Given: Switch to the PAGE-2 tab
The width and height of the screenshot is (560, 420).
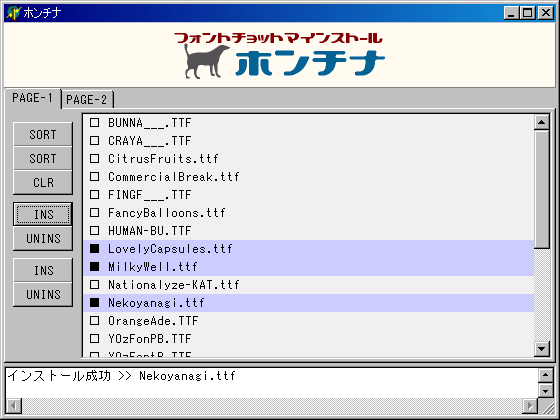Looking at the screenshot, I should pos(87,100).
